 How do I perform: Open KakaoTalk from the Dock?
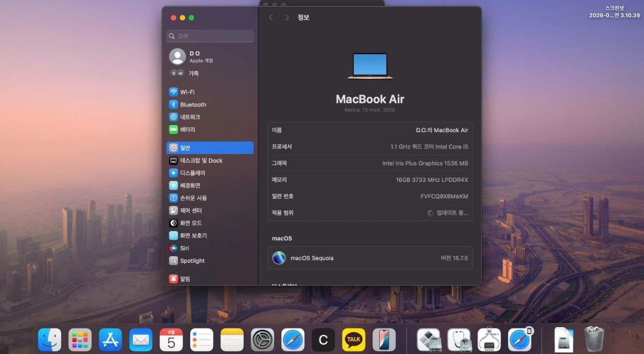[353, 340]
